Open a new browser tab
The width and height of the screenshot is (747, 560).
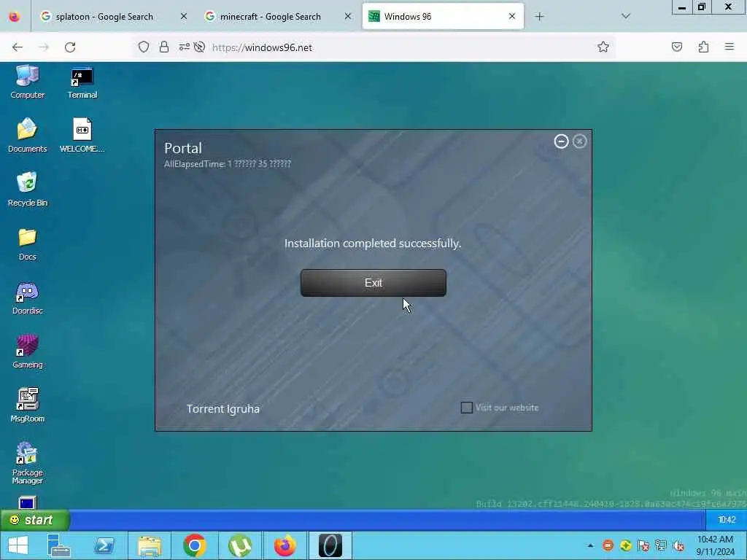(x=539, y=17)
